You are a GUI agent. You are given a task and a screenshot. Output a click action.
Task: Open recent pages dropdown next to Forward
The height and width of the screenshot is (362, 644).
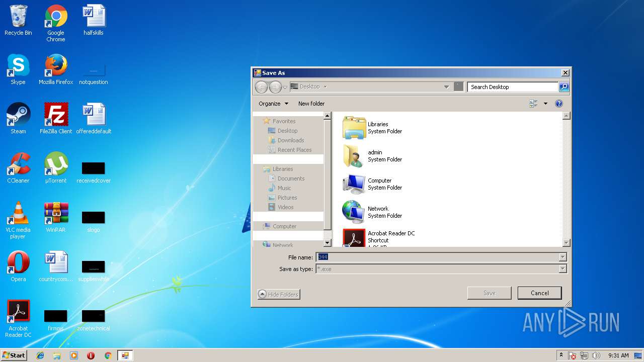[285, 87]
